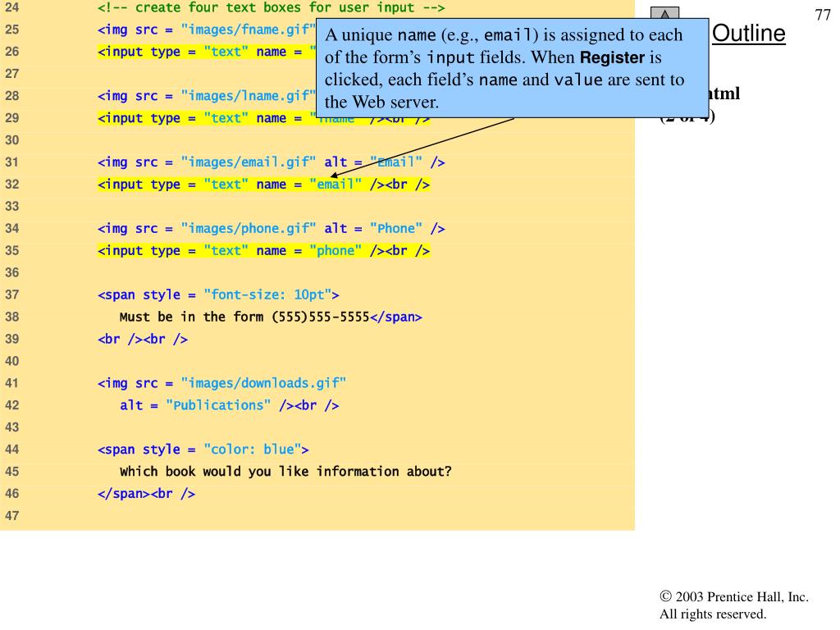This screenshot has height=630, width=840.
Task: Select the comment 'create four text boxes for user input'
Action: coord(271,7)
